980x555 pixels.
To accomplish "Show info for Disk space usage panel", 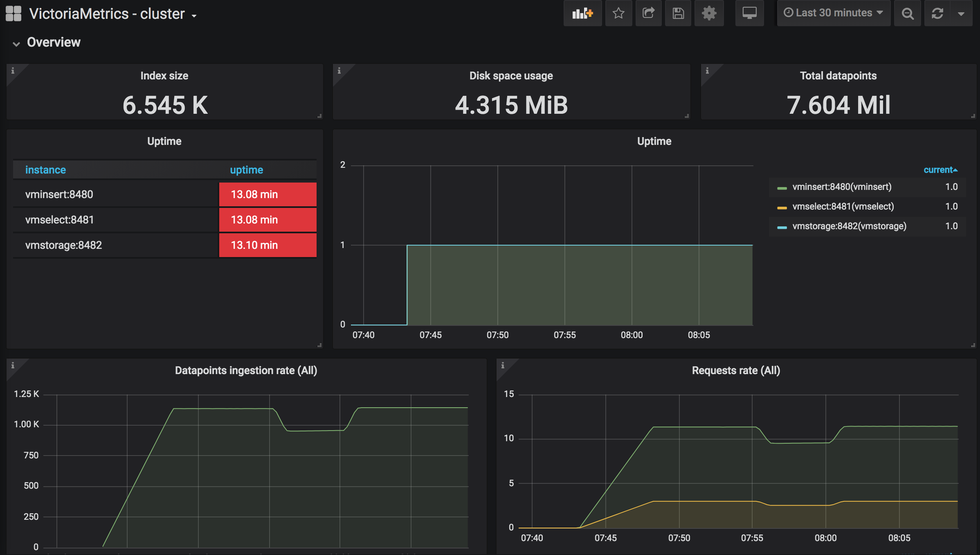I will (x=339, y=70).
